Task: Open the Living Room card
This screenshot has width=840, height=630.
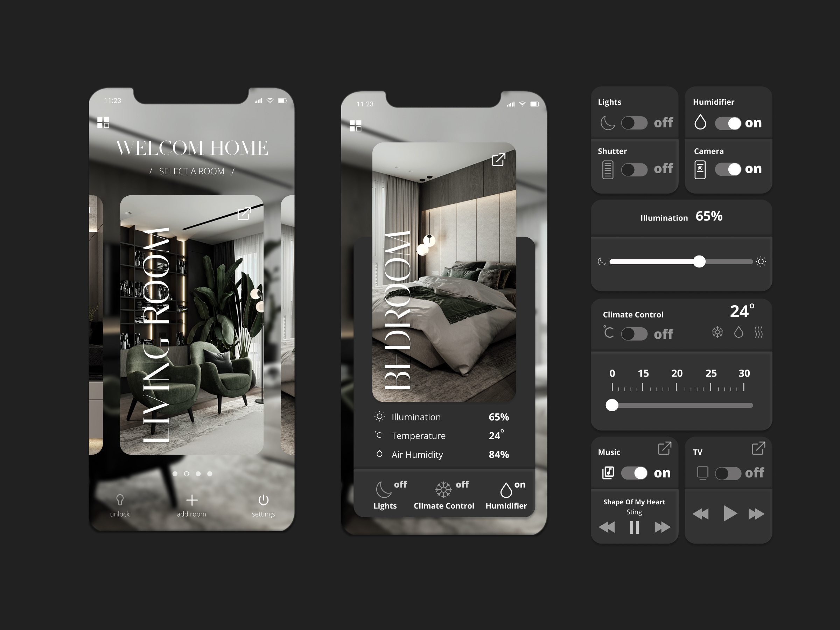Action: (x=192, y=325)
